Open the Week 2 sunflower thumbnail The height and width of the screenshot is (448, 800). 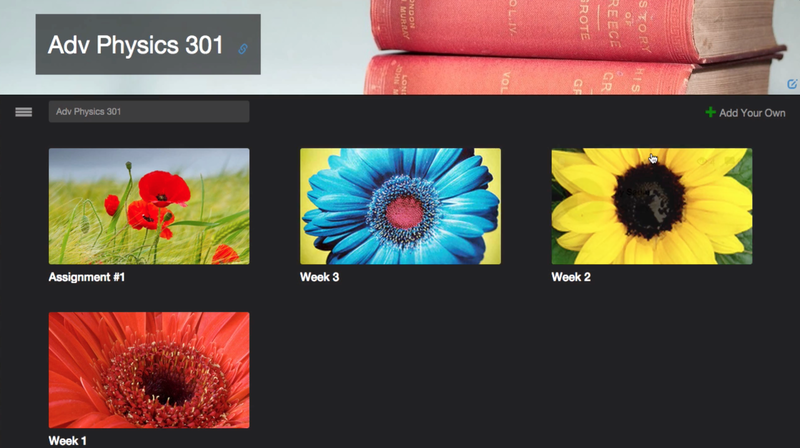652,206
